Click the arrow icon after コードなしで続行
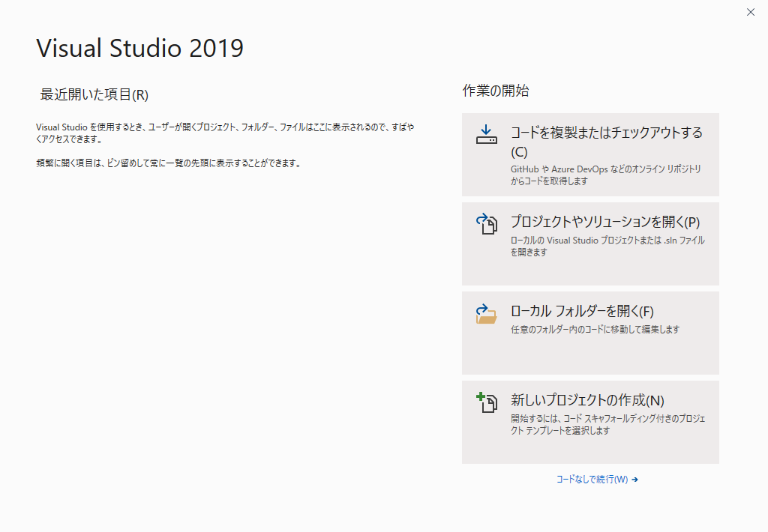The height and width of the screenshot is (532, 768). pos(634,480)
